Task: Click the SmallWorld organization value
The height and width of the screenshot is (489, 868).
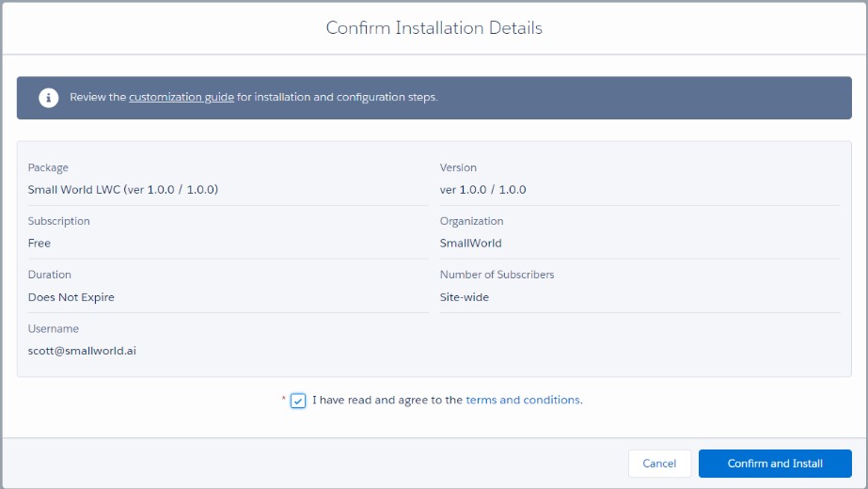Action: point(470,243)
